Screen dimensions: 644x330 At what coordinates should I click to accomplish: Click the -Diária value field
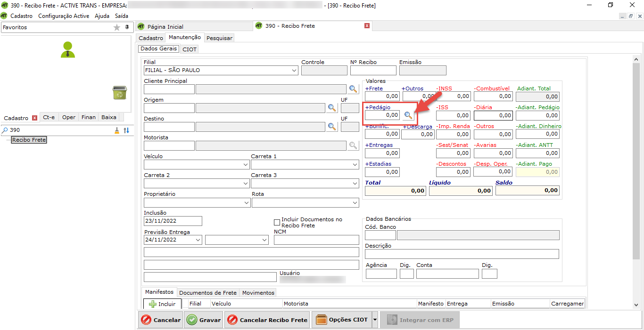(x=493, y=115)
